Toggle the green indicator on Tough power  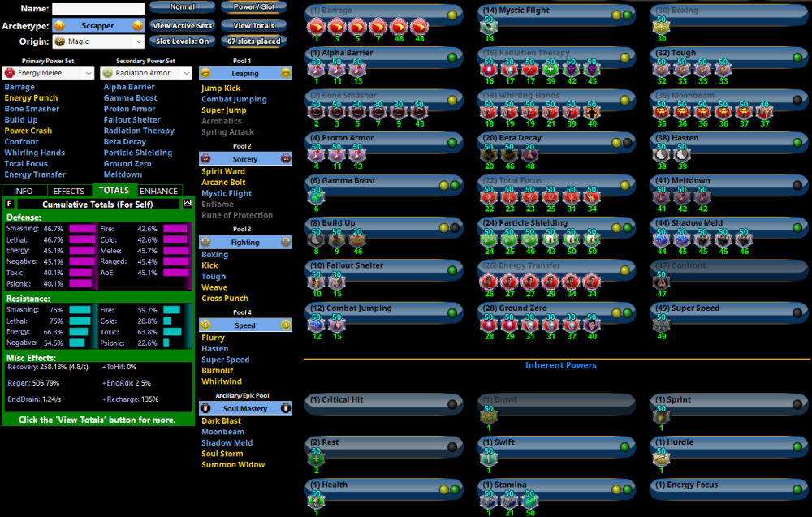point(798,58)
